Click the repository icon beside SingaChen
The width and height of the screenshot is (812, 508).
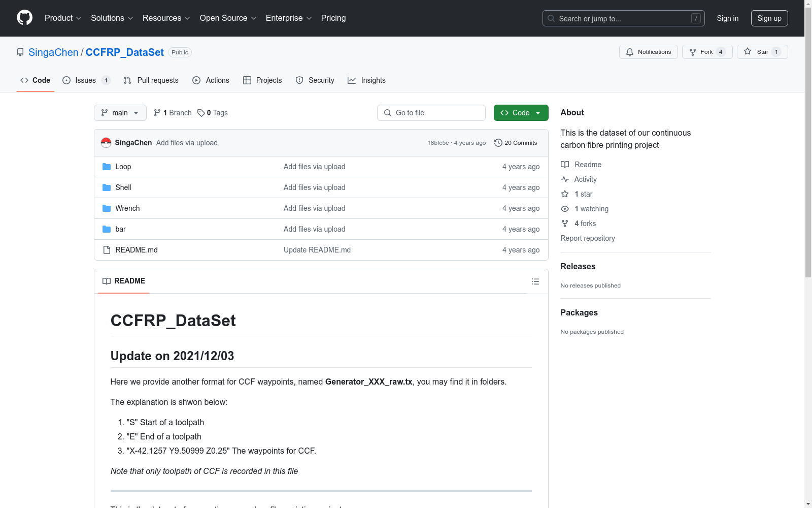pyautogui.click(x=20, y=52)
